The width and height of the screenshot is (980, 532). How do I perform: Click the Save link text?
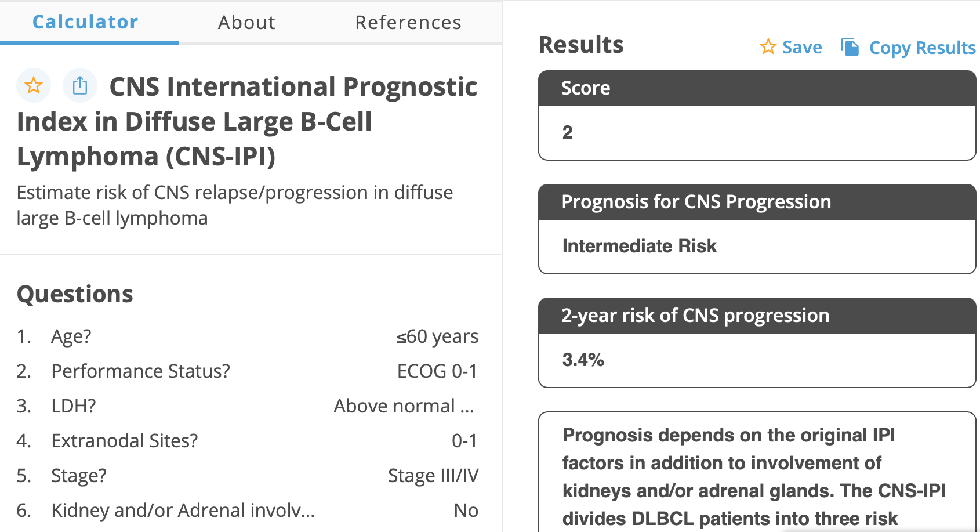click(802, 47)
